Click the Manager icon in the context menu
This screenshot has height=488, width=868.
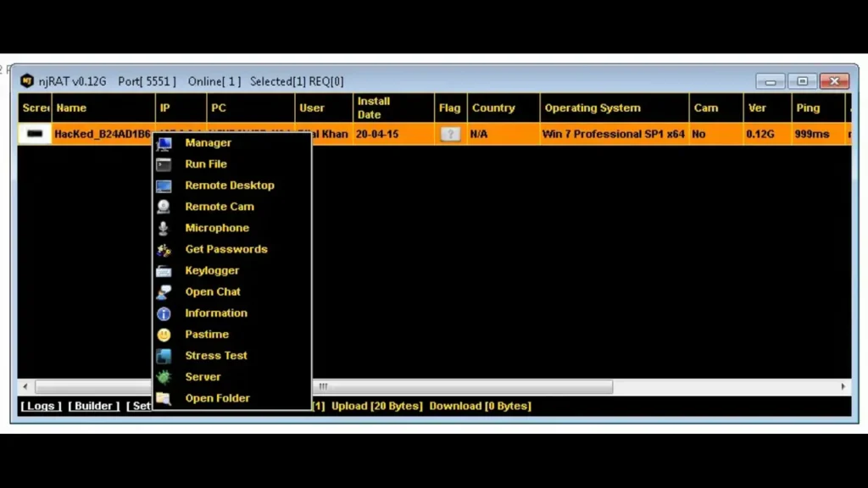coord(164,143)
